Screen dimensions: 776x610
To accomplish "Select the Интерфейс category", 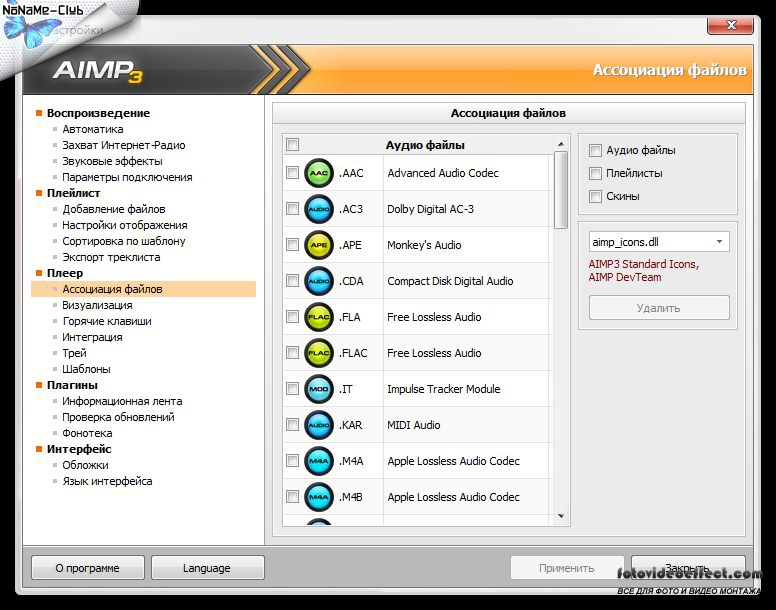I will click(x=79, y=449).
